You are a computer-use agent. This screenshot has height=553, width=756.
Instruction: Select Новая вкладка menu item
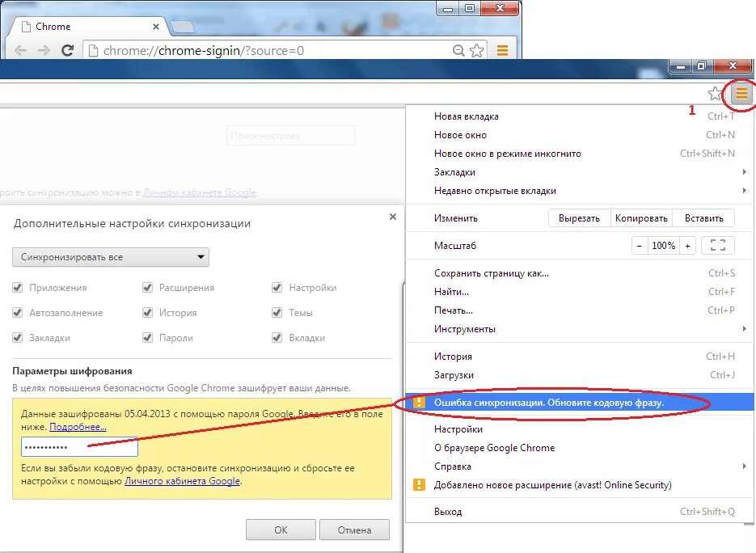click(580, 116)
